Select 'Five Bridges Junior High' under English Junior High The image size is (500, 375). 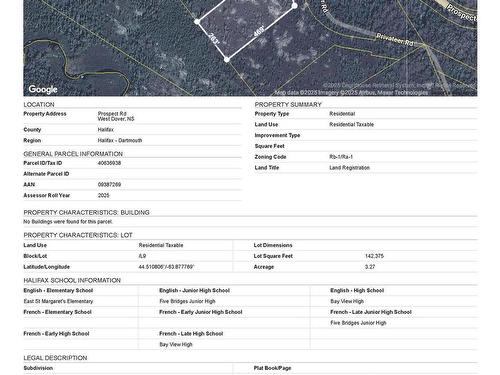coord(187,301)
